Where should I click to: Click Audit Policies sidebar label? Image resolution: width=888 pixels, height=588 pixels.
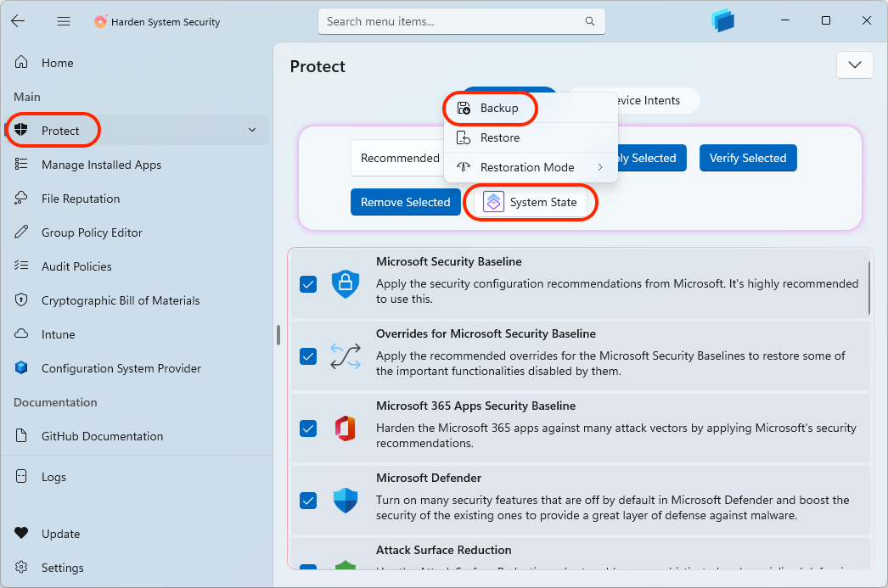click(76, 266)
